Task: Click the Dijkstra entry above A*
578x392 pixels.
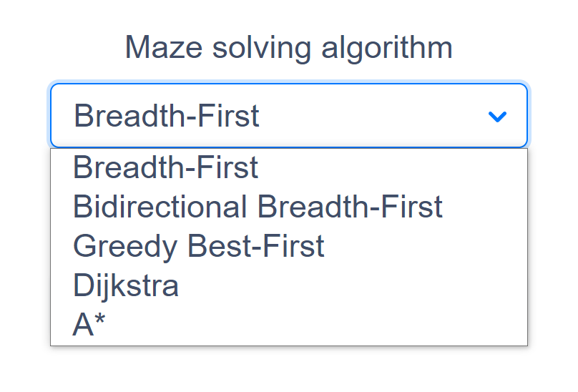Action: [126, 285]
